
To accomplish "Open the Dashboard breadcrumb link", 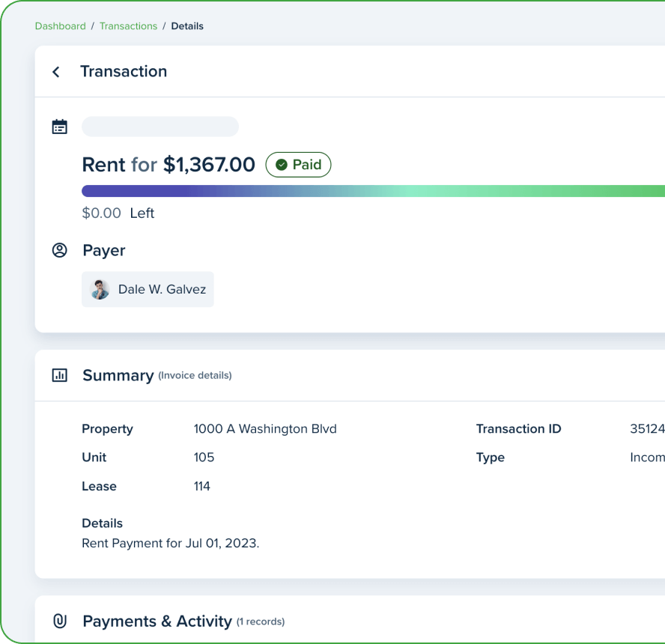I will tap(60, 25).
